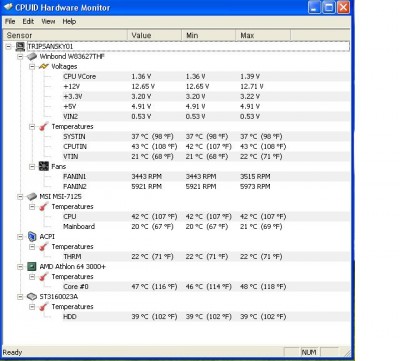Collapse the TRIPSANSKY01 root node
The height and width of the screenshot is (361, 400).
click(9, 47)
